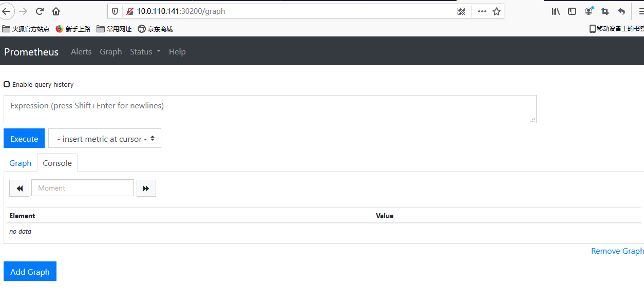Step time forward with fast-forward button

(146, 188)
